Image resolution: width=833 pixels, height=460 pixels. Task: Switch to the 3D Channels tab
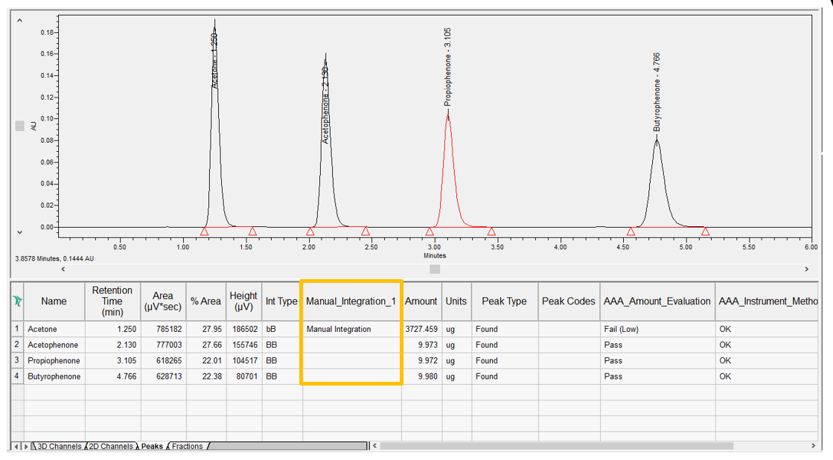tap(58, 446)
